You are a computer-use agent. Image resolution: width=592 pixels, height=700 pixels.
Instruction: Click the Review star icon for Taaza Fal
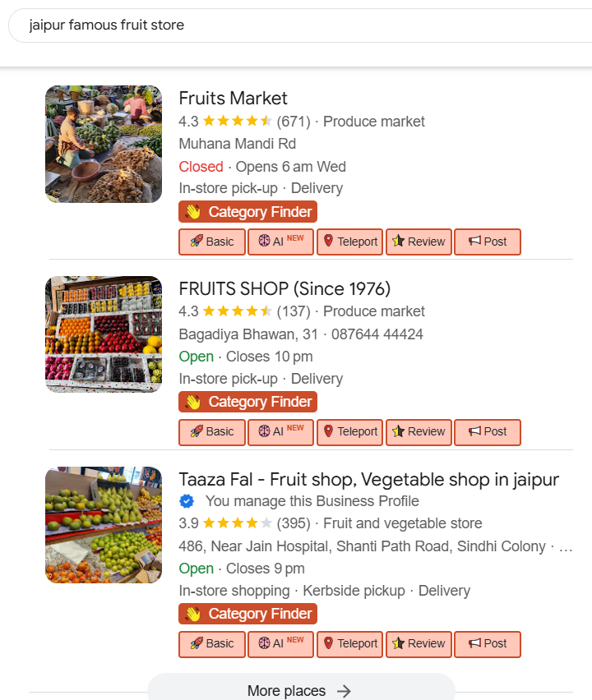pos(399,643)
